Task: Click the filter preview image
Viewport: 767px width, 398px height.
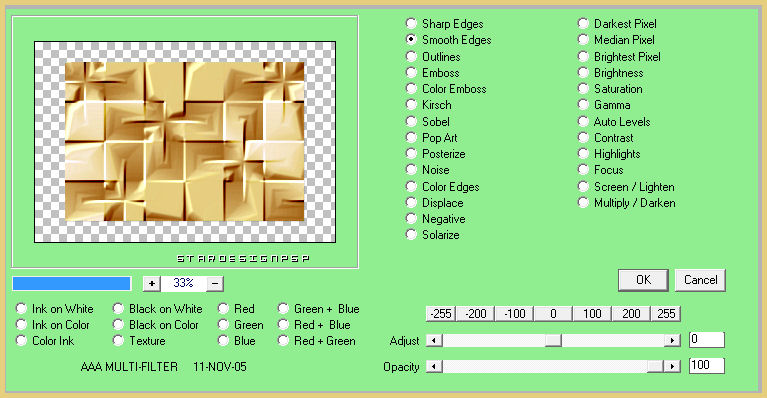Action: [185, 142]
